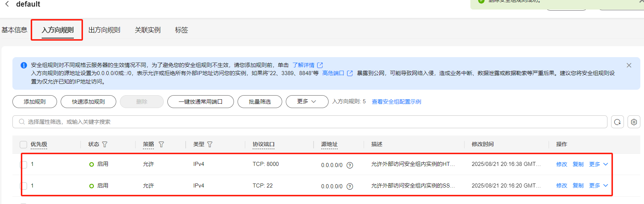
Task: Toggle the select-all checkbox in header
Action: pos(23,145)
